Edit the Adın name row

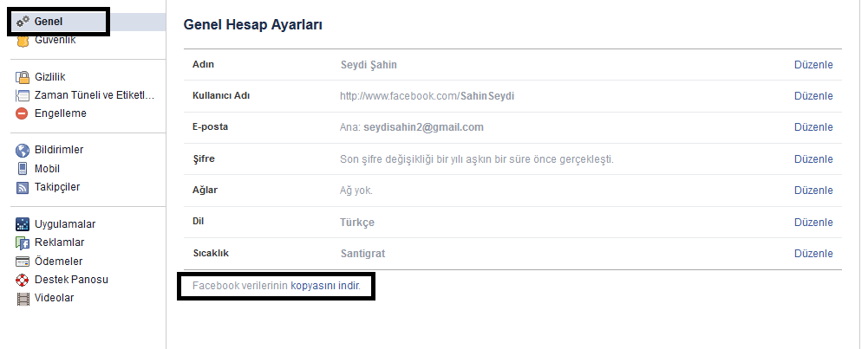pyautogui.click(x=813, y=65)
